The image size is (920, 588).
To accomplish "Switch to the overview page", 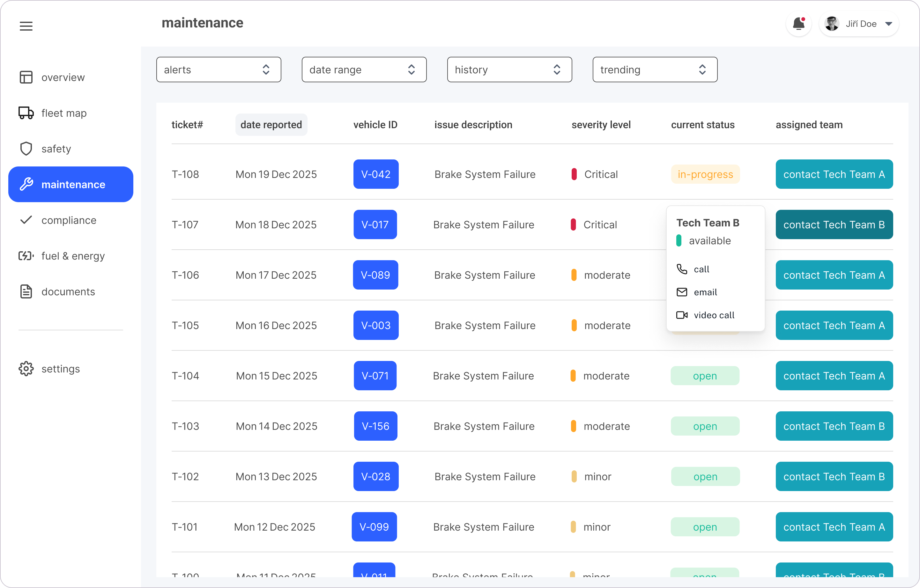I will [63, 77].
